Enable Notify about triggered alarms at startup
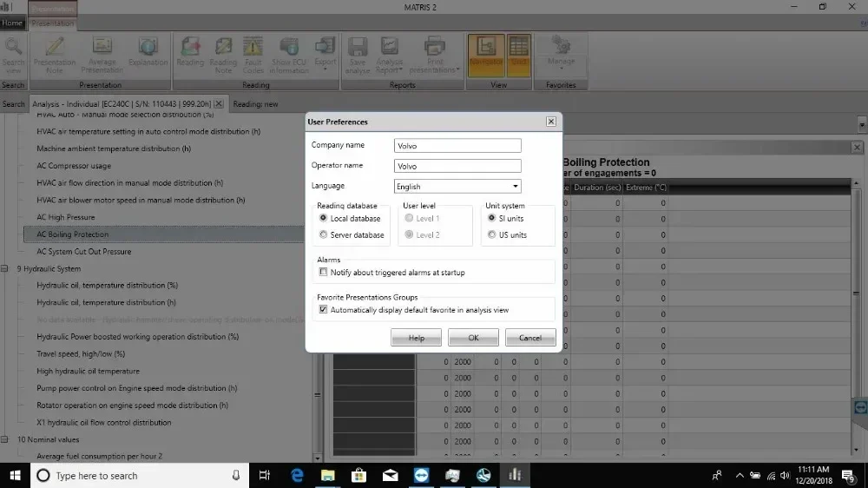868x488 pixels. pos(324,273)
